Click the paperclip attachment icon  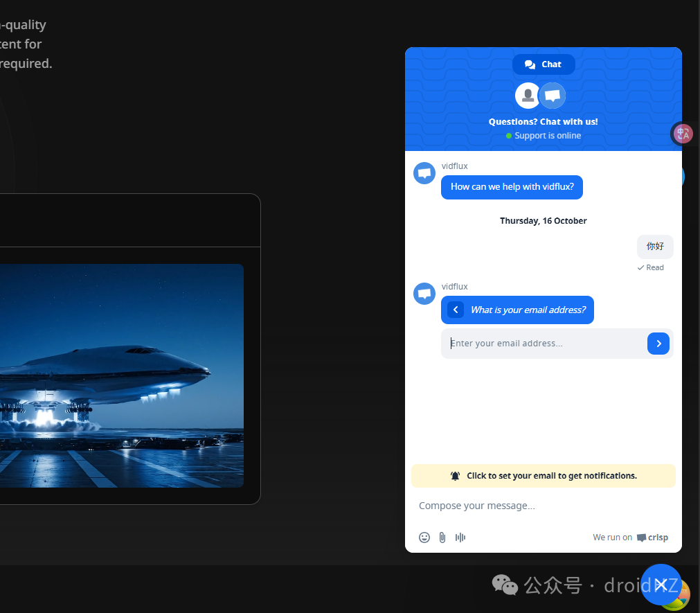tap(442, 537)
